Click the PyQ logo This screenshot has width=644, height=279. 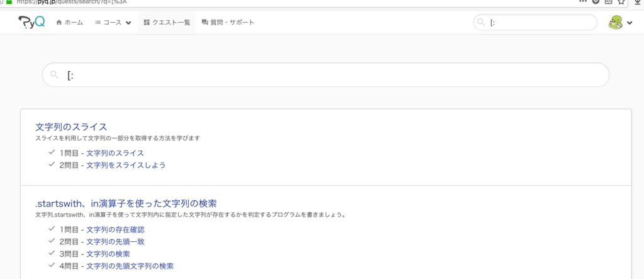tap(31, 22)
